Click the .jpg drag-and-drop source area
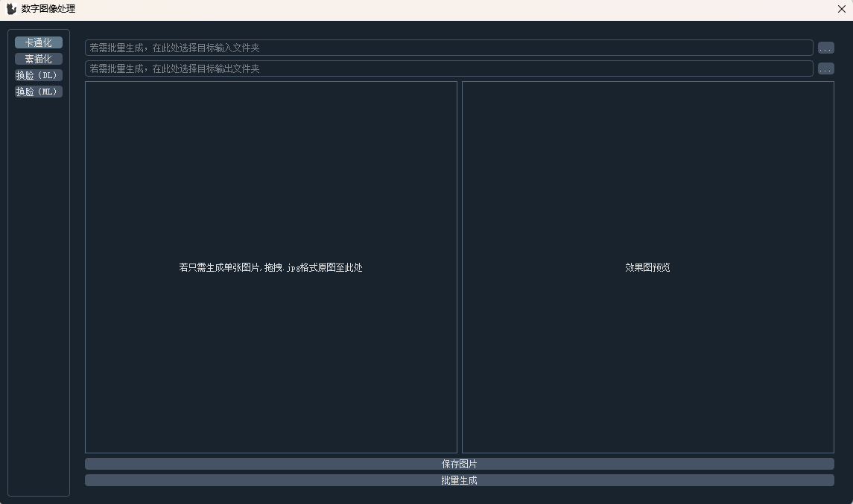Viewport: 853px width, 504px height. pos(270,267)
